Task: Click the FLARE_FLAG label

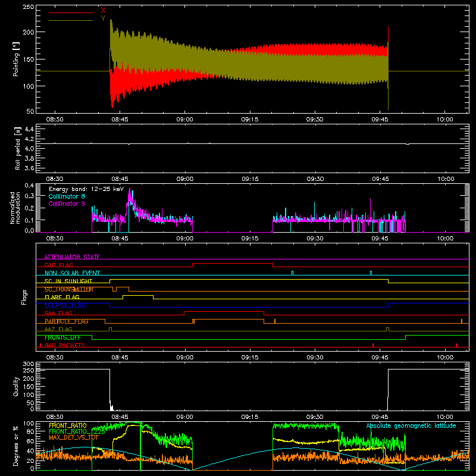Action: point(62,297)
